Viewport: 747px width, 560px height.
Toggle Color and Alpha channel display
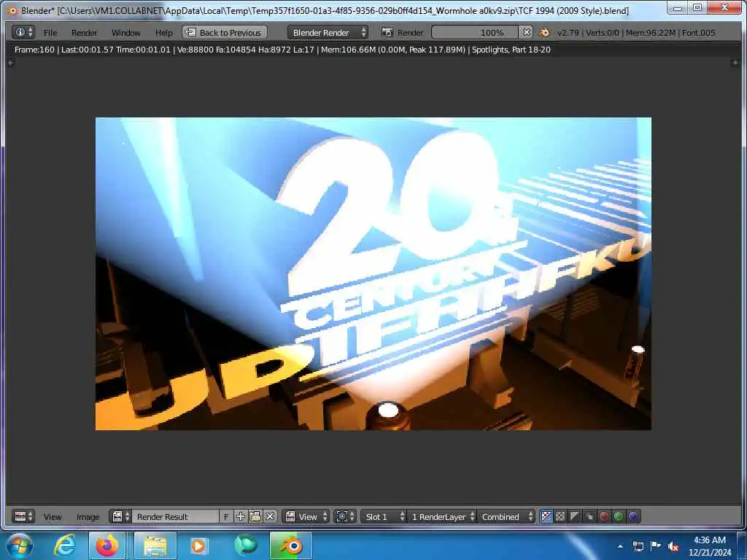(x=546, y=517)
